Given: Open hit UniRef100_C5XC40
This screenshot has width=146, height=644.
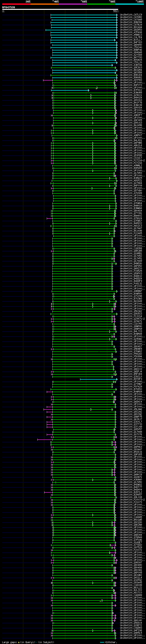Looking at the screenshot, I should [x=131, y=47].
